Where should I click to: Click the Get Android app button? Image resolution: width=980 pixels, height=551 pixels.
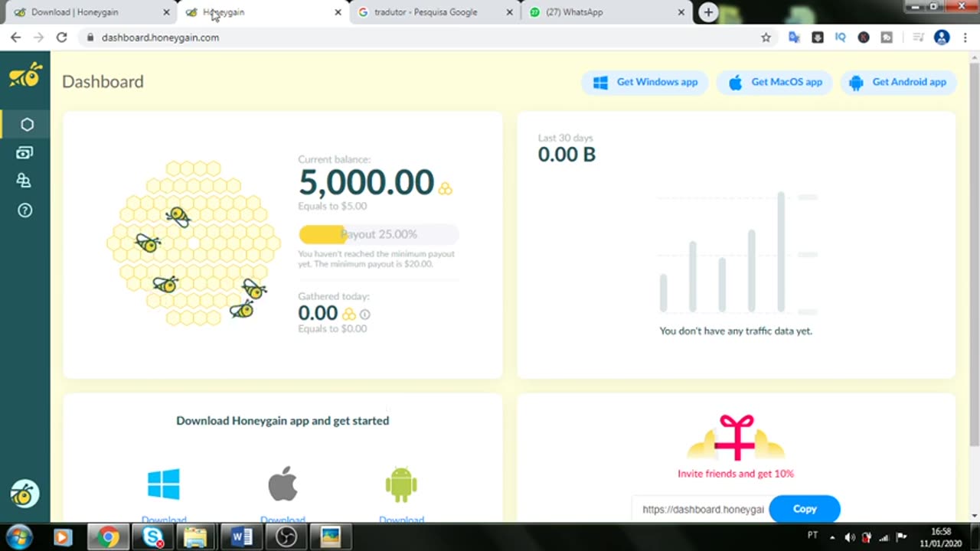(x=898, y=83)
